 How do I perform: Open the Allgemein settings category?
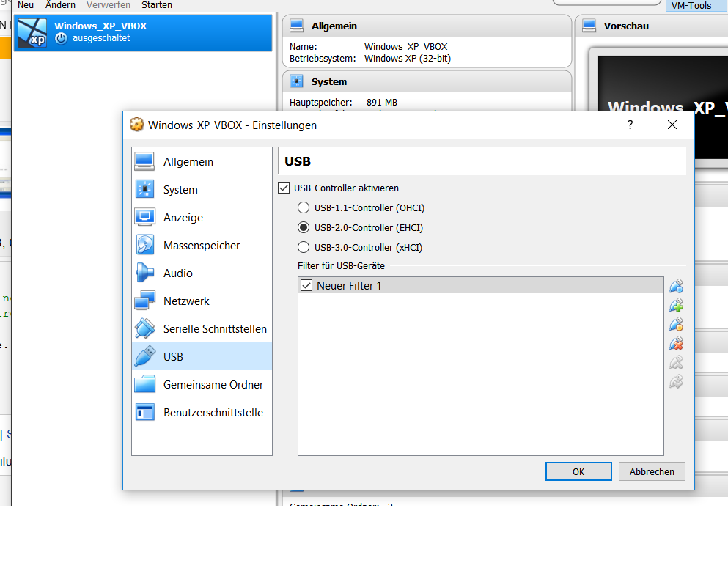click(x=202, y=161)
